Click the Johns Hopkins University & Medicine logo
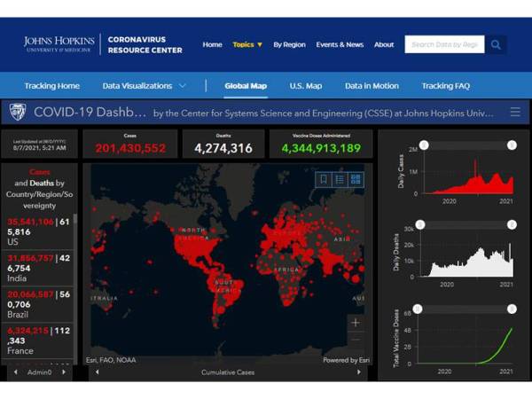 click(59, 44)
